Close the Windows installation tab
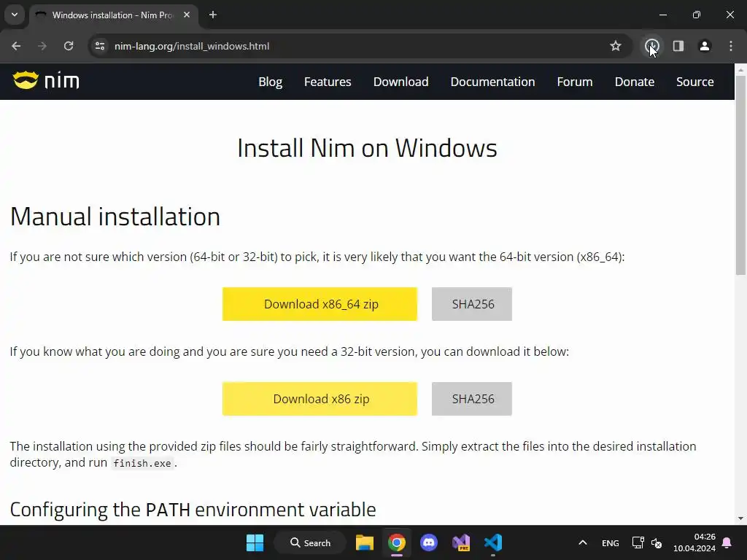747x560 pixels. 187,15
